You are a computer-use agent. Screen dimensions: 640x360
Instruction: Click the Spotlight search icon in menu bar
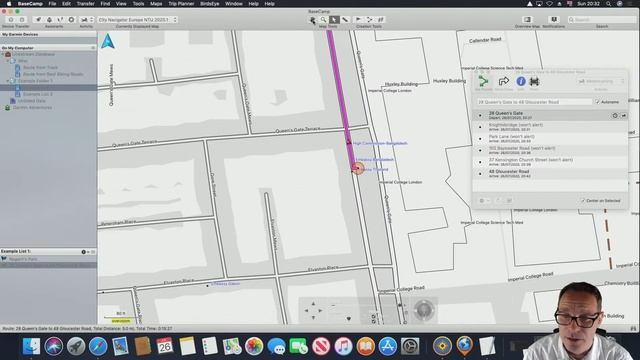pyautogui.click(x=608, y=4)
